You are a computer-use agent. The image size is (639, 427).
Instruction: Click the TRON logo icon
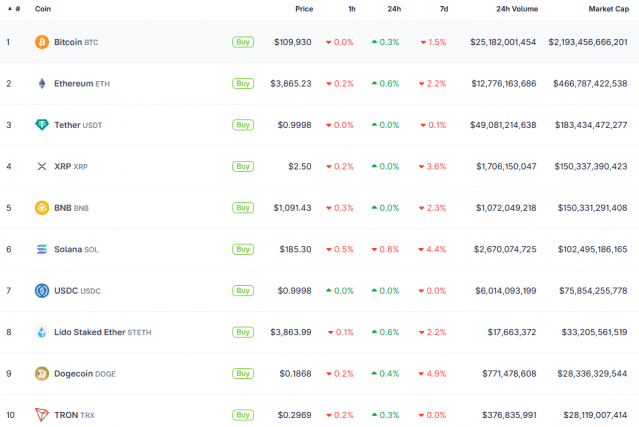42,414
